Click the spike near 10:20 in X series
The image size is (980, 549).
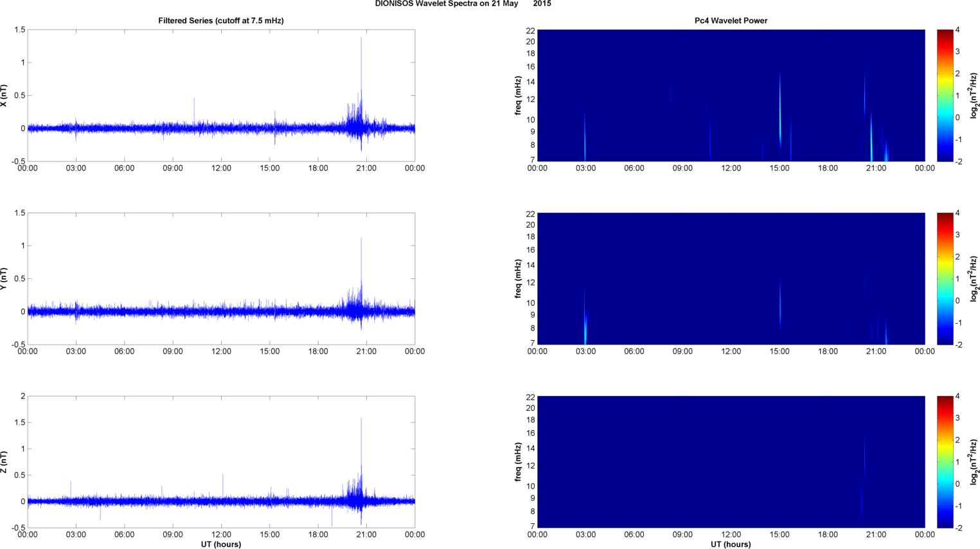[x=194, y=113]
